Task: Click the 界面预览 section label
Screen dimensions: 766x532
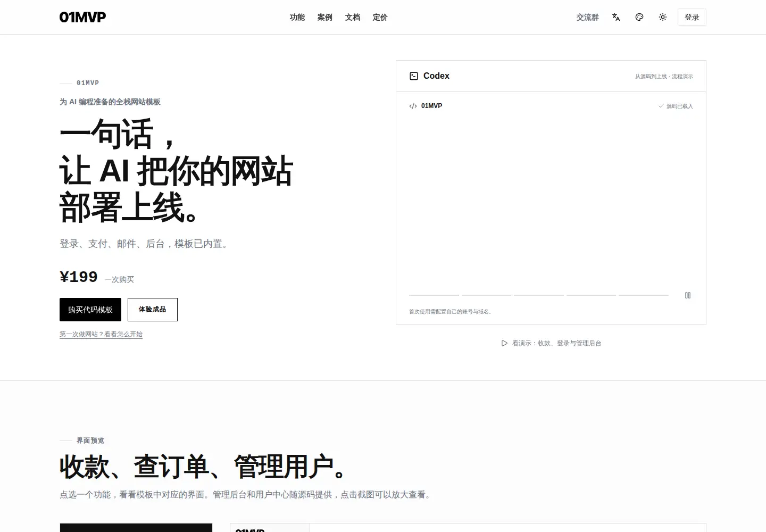Action: 90,440
